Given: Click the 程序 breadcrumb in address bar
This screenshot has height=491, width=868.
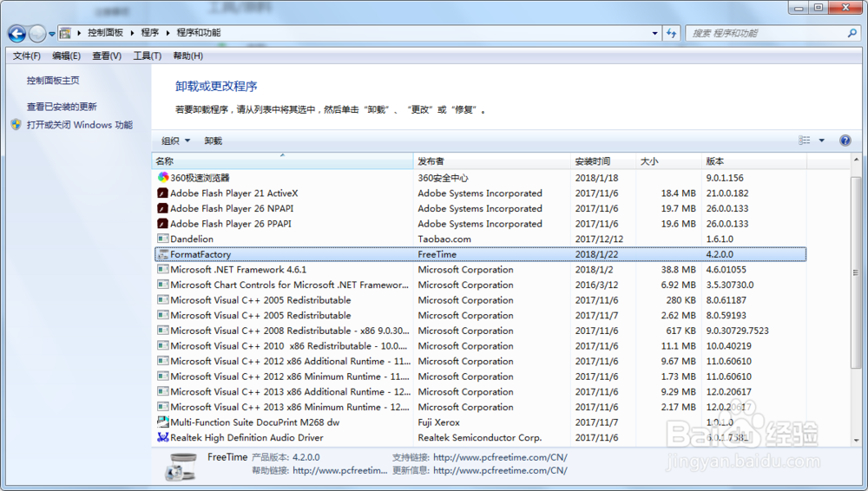Looking at the screenshot, I should [149, 33].
